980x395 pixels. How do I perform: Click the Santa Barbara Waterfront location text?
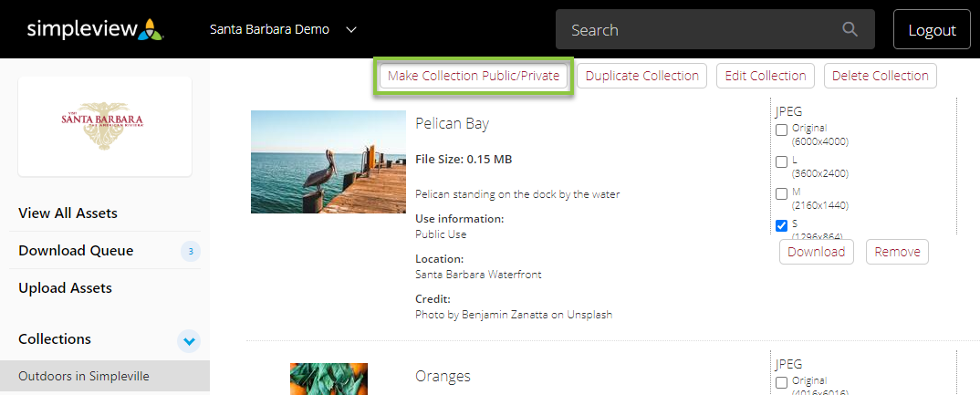coord(478,274)
